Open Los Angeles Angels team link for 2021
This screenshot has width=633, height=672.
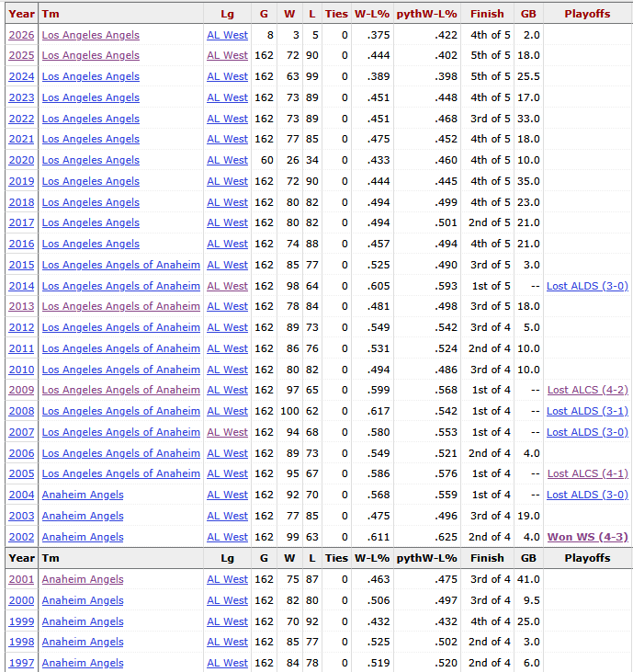[90, 140]
